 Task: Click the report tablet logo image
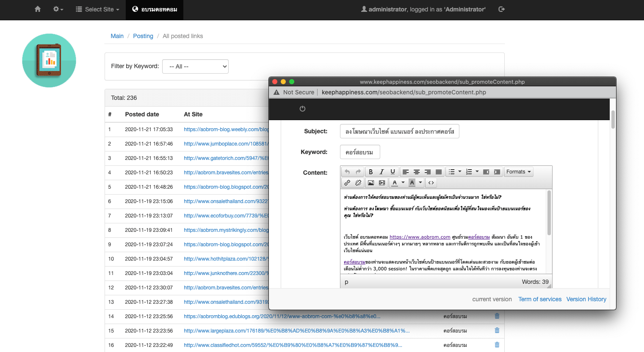pyautogui.click(x=49, y=60)
